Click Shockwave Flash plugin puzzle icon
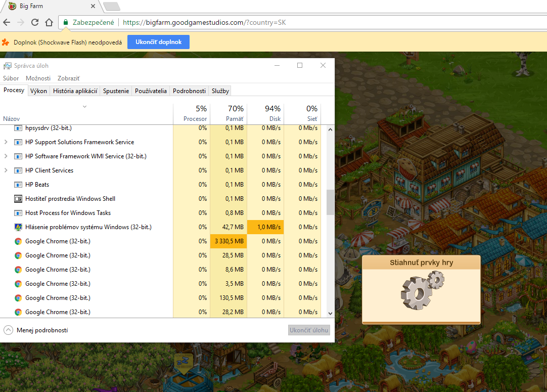Viewport: 547px width, 392px height. (5, 42)
